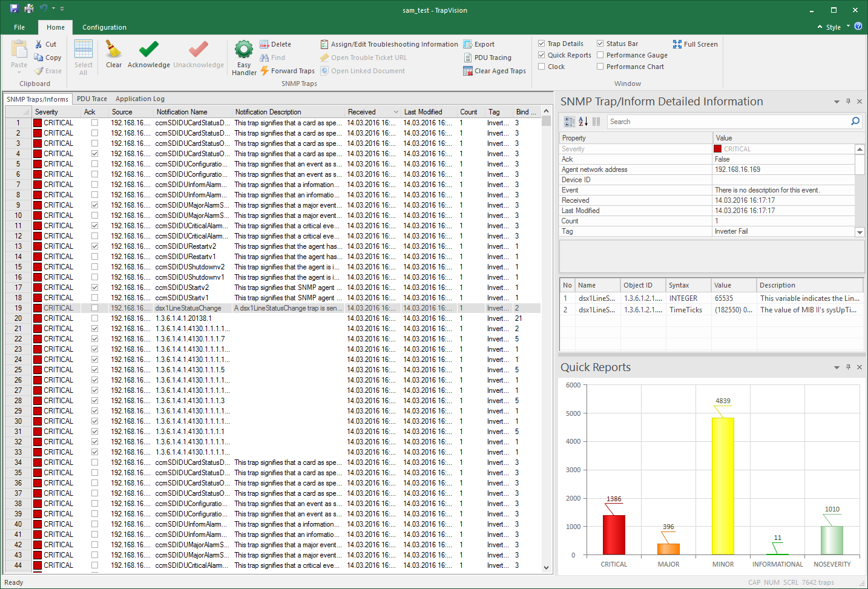The width and height of the screenshot is (868, 589).
Task: Switch to Full Screen view
Action: [695, 44]
